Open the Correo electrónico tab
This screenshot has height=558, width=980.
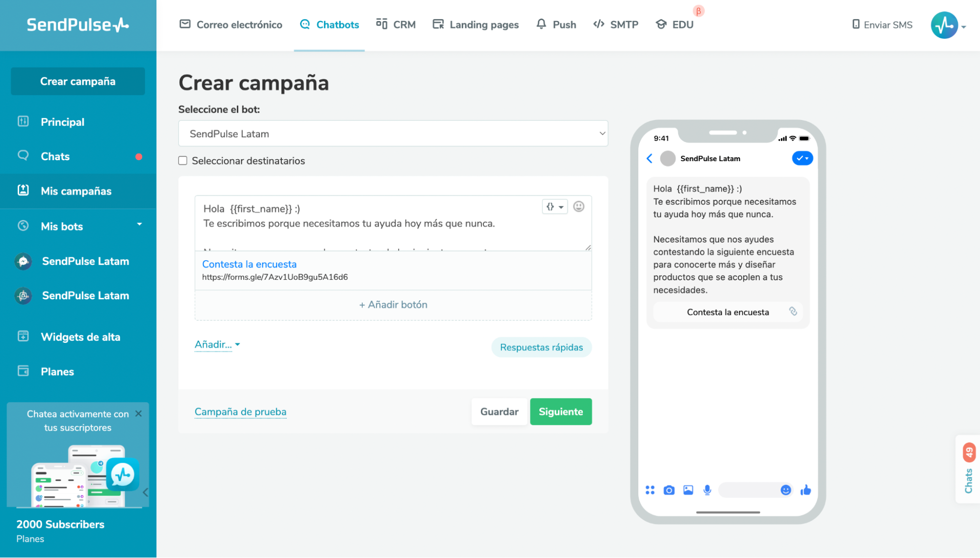(x=231, y=24)
